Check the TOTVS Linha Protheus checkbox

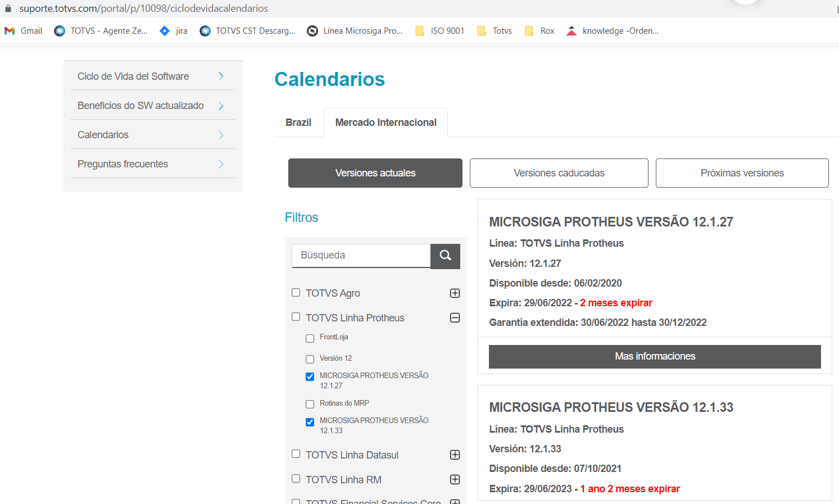coord(296,317)
